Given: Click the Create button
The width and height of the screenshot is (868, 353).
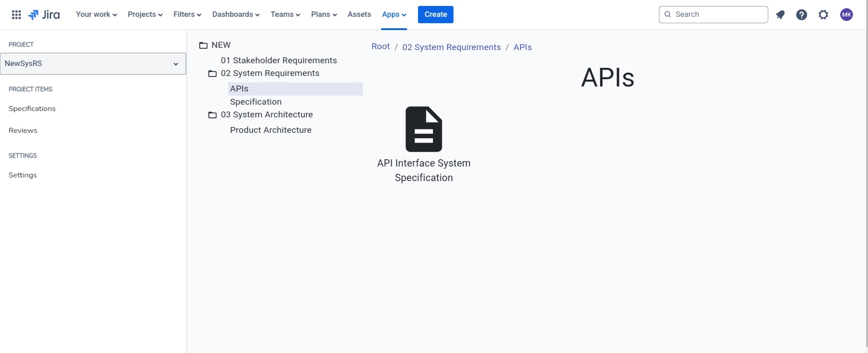Looking at the screenshot, I should (x=436, y=15).
